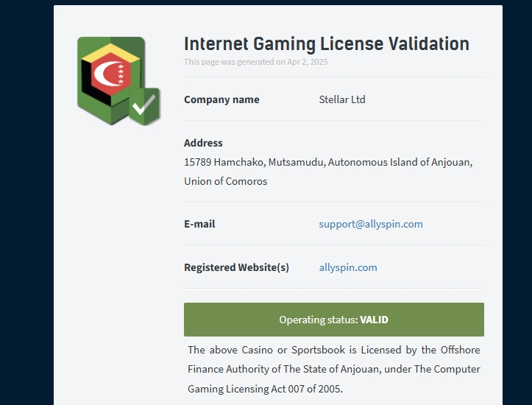
Task: Click the Registered Website(s) label
Action: click(x=236, y=267)
